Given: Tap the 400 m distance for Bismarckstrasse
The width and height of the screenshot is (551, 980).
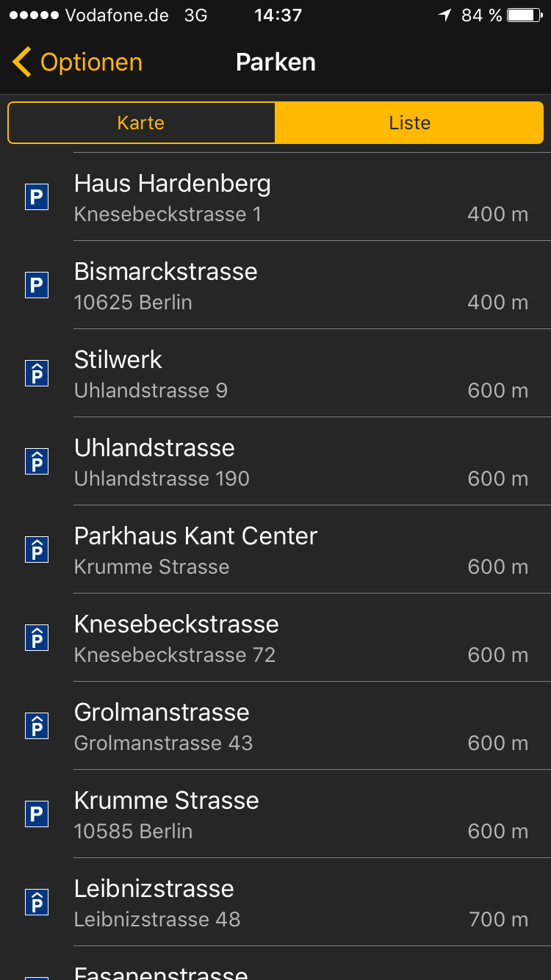Looking at the screenshot, I should 497,302.
